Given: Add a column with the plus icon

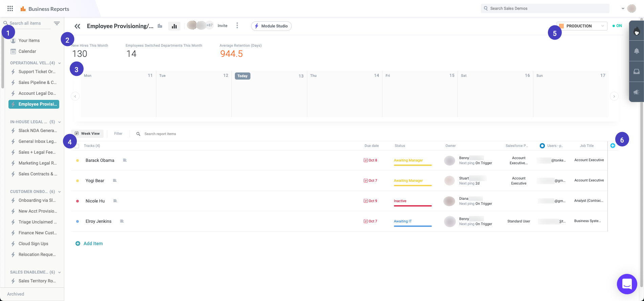Looking at the screenshot, I should pyautogui.click(x=613, y=146).
